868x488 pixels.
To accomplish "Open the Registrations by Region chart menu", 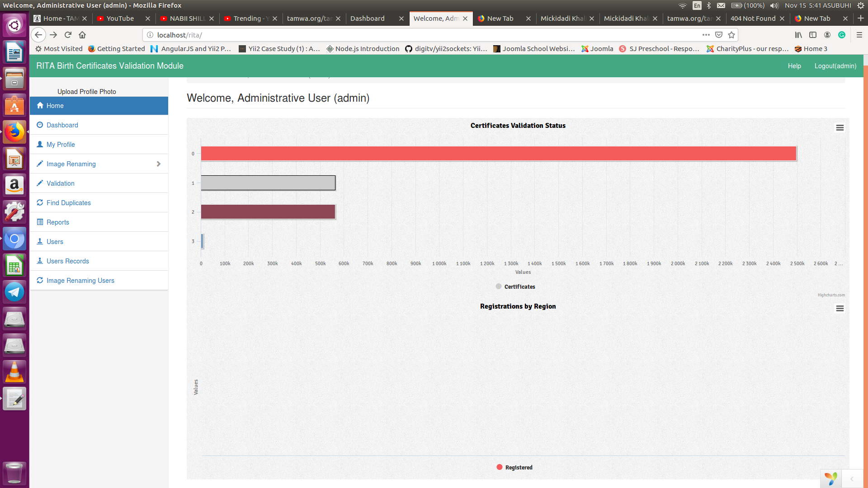I will (840, 309).
